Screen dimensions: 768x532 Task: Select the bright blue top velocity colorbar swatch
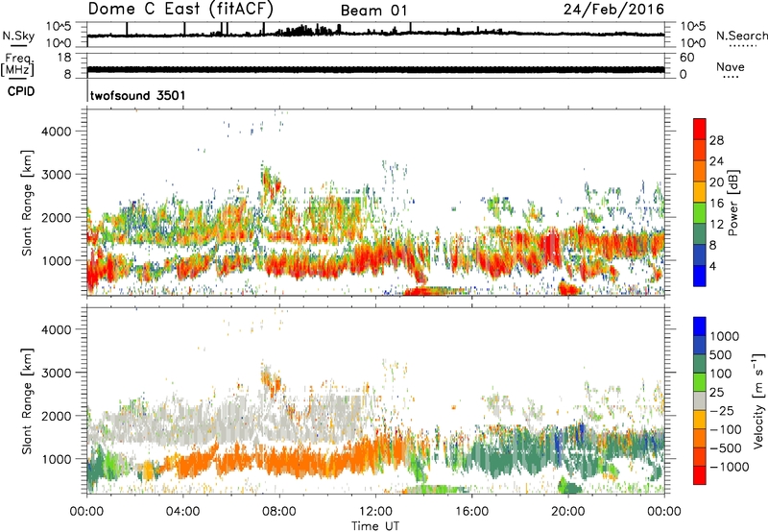coord(700,326)
